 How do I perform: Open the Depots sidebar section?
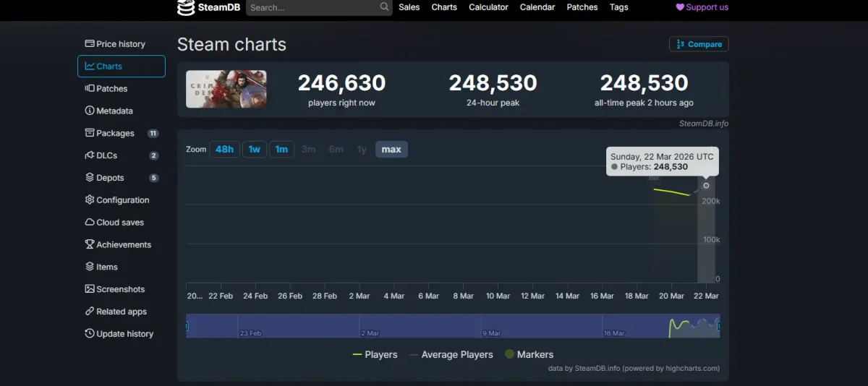click(122, 178)
